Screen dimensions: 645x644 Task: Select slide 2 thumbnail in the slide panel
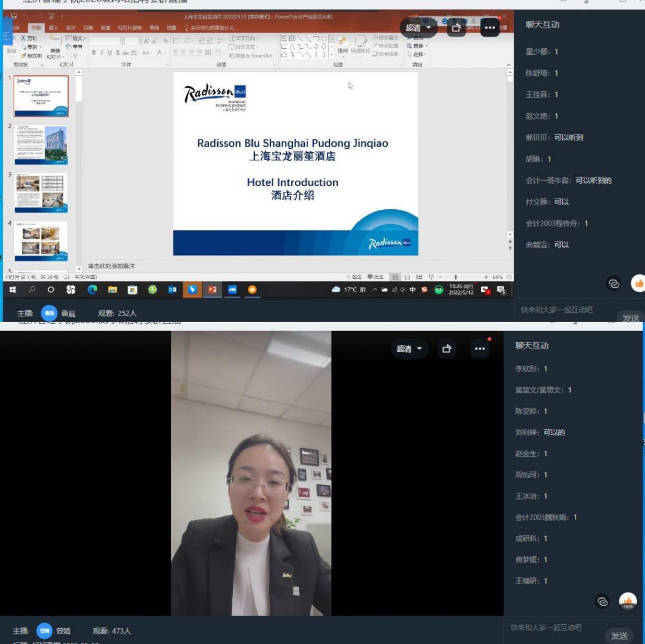(41, 145)
